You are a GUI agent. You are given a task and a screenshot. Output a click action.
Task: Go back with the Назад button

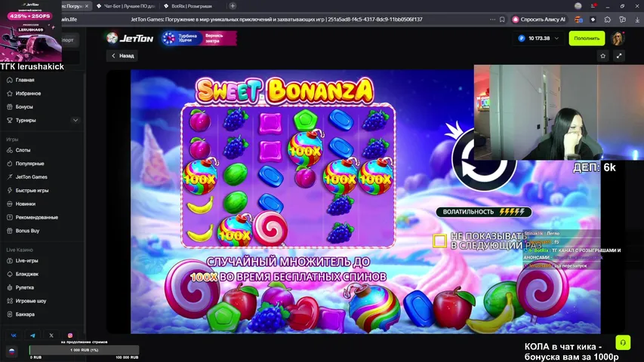(x=122, y=56)
